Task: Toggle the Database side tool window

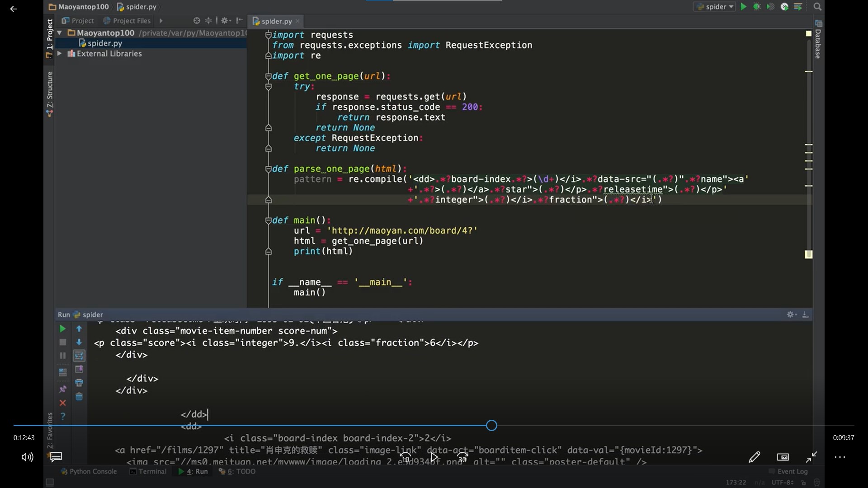Action: tap(818, 40)
